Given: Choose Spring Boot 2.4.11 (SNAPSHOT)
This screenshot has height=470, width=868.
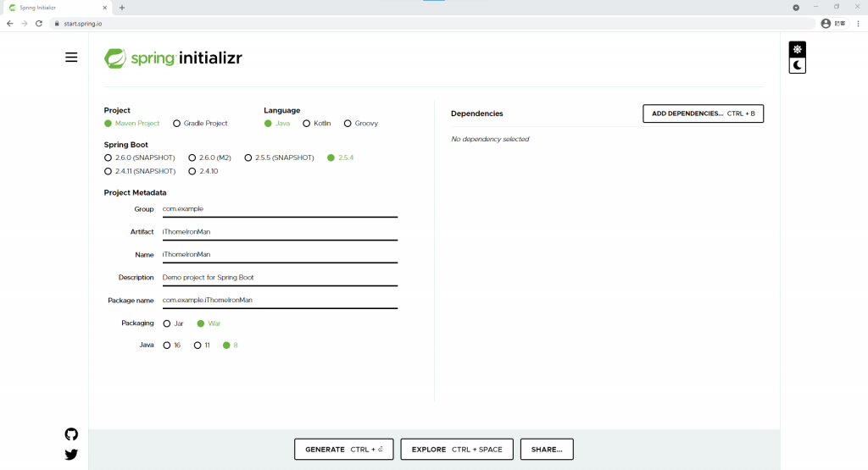Looking at the screenshot, I should 140,171.
